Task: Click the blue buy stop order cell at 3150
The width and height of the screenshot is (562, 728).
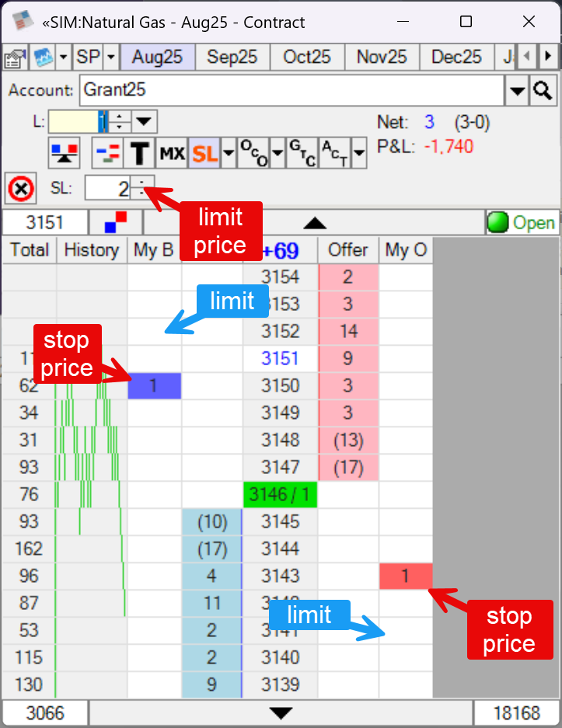Action: pos(154,386)
